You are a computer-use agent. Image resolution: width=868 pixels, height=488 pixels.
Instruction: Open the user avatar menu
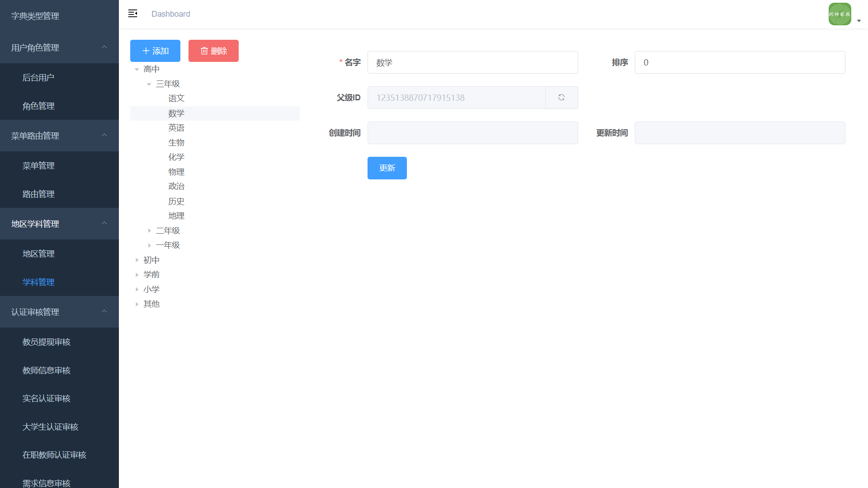[840, 14]
